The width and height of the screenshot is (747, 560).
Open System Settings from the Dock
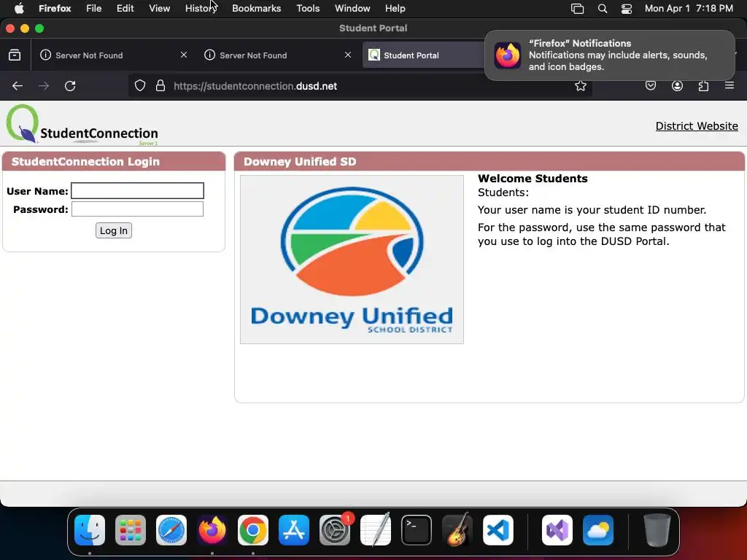pyautogui.click(x=335, y=530)
